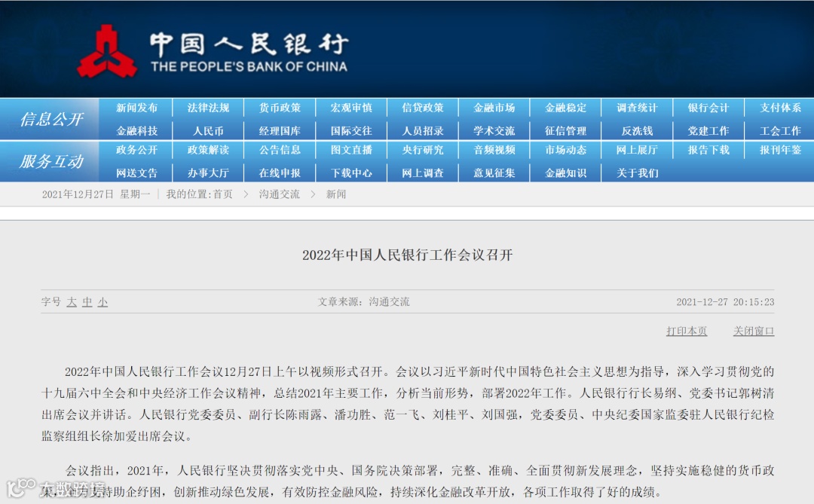
Task: Click the THE PEOPLE'S BANK OF CHINA text
Action: (x=249, y=66)
